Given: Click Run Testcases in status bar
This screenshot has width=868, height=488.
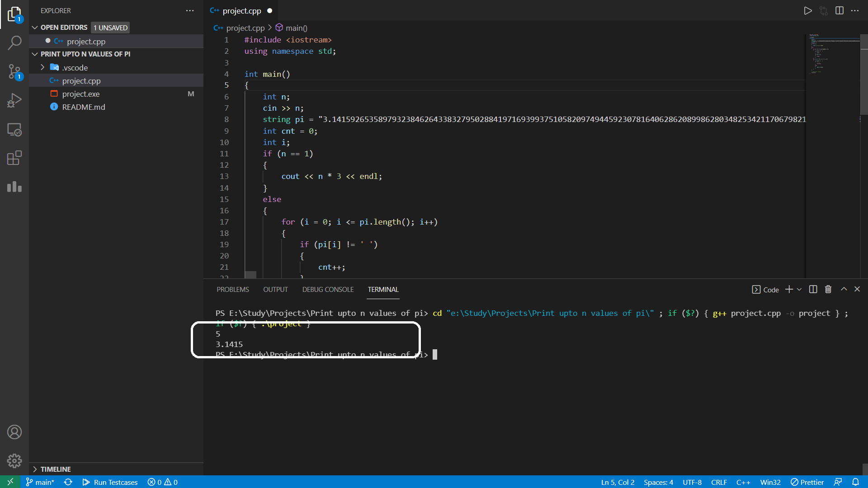Looking at the screenshot, I should pyautogui.click(x=110, y=482).
